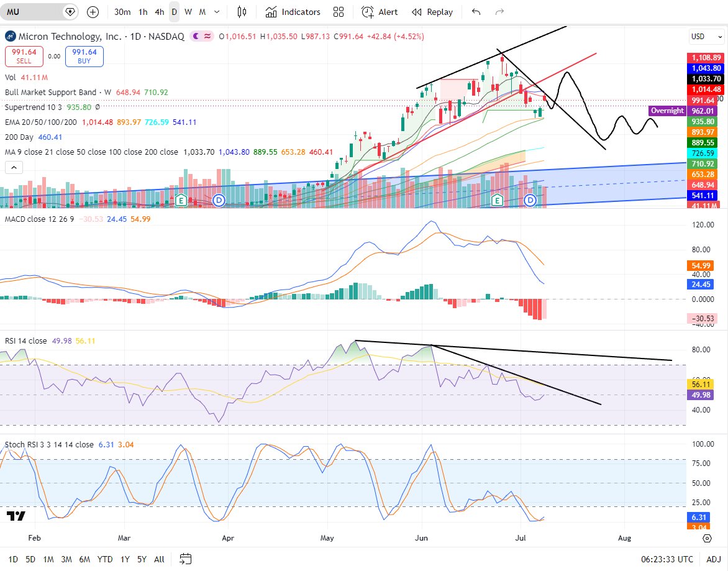Toggle the ADJ adjusted data setting
728x571 pixels.
tap(714, 559)
